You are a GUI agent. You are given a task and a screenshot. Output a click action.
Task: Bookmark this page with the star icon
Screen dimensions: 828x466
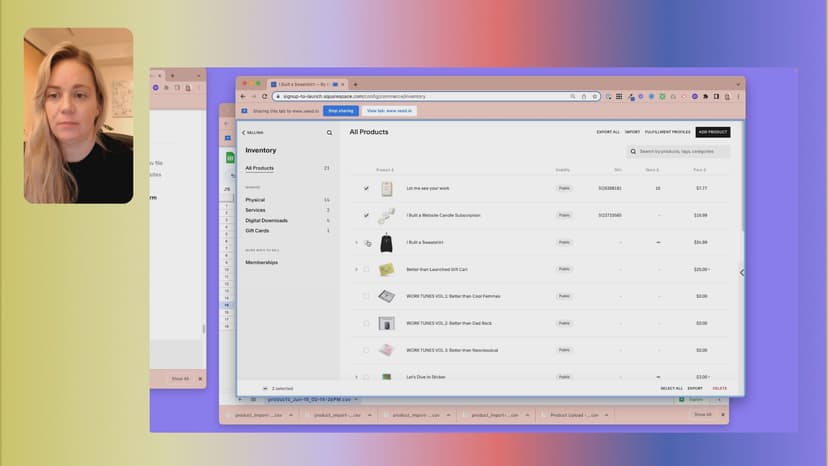(x=595, y=96)
